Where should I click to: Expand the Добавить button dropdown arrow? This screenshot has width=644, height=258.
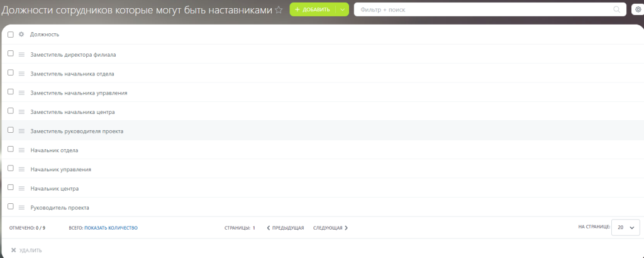pos(342,9)
